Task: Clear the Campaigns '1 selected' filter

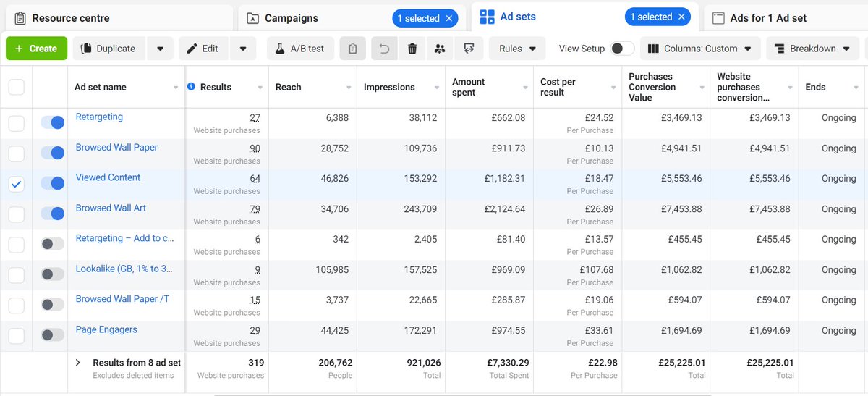Action: [449, 18]
